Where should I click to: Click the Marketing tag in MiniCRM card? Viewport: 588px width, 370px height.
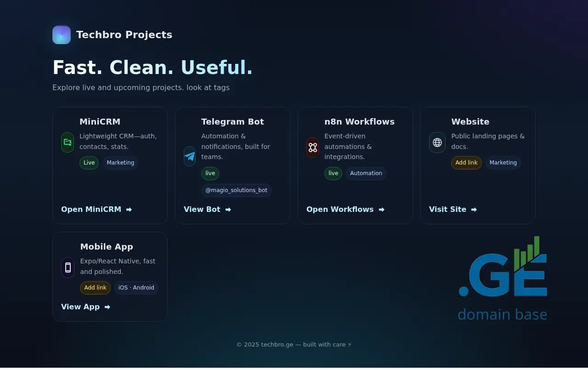click(x=120, y=163)
